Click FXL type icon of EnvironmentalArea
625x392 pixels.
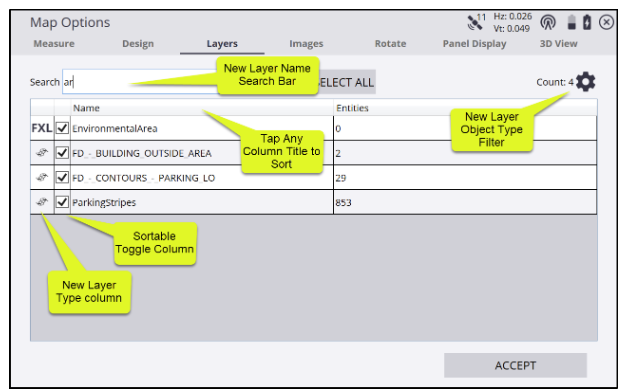pos(42,128)
